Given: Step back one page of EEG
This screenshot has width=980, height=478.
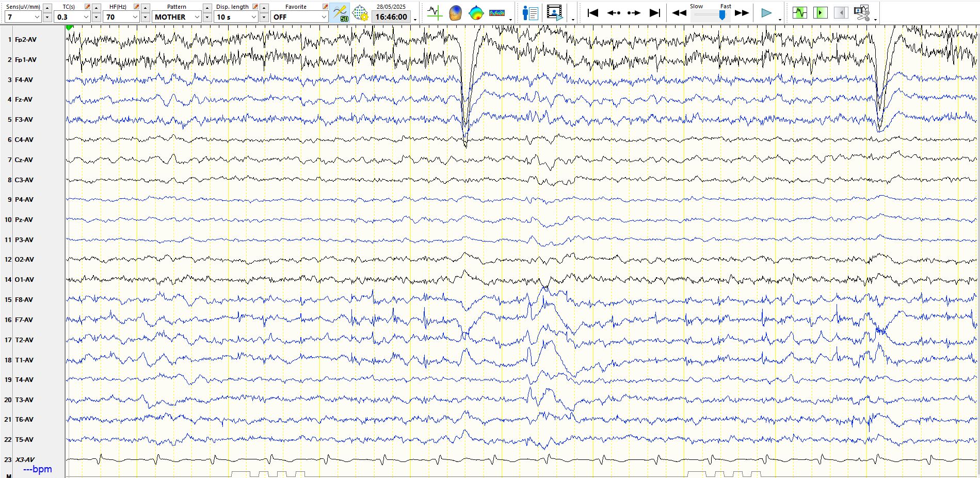Looking at the screenshot, I should [614, 13].
